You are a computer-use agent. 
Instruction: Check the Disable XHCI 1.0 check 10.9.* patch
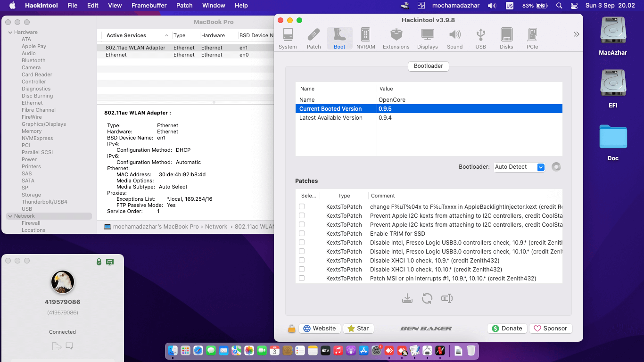[x=302, y=260]
